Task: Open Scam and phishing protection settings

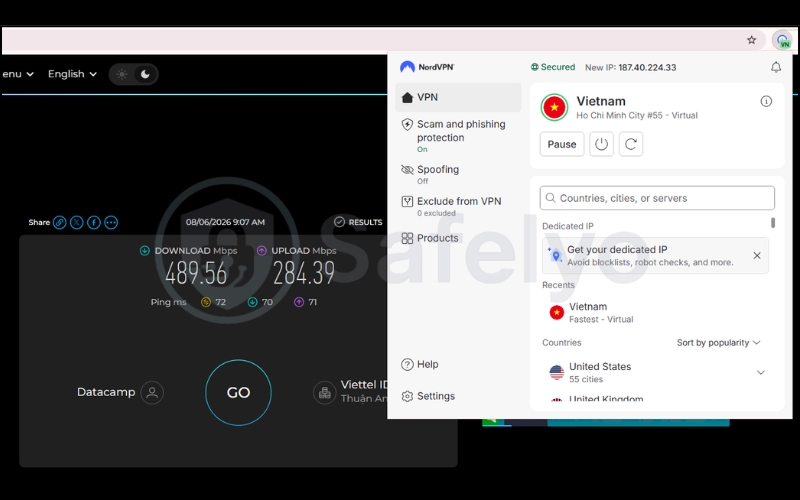Action: coord(458,136)
